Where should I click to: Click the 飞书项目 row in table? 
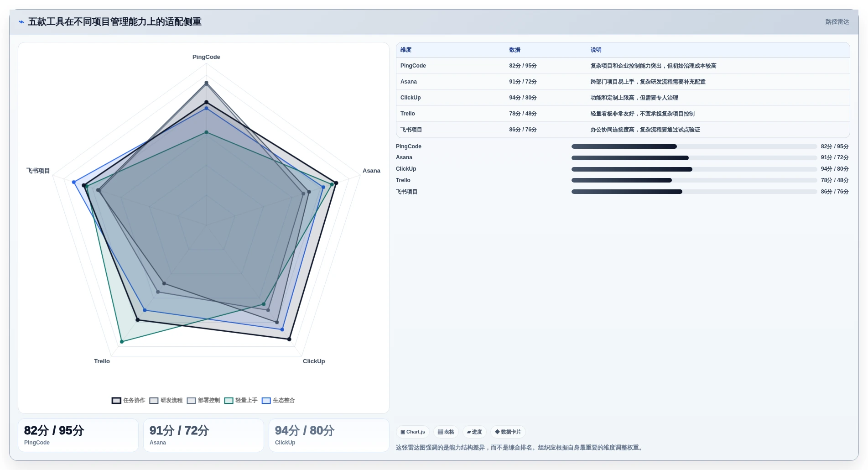[x=623, y=130]
